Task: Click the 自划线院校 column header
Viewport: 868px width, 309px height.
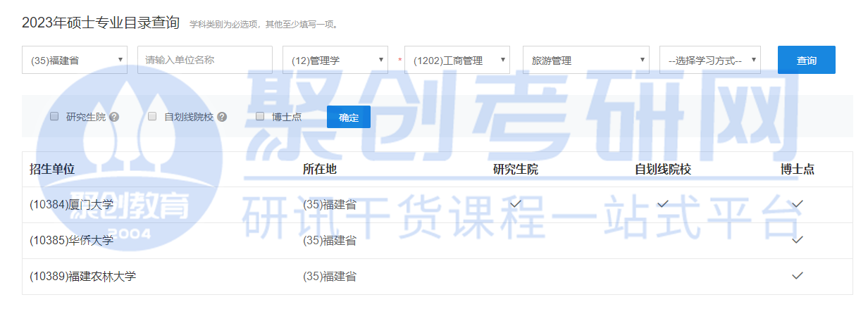Action: [x=663, y=169]
